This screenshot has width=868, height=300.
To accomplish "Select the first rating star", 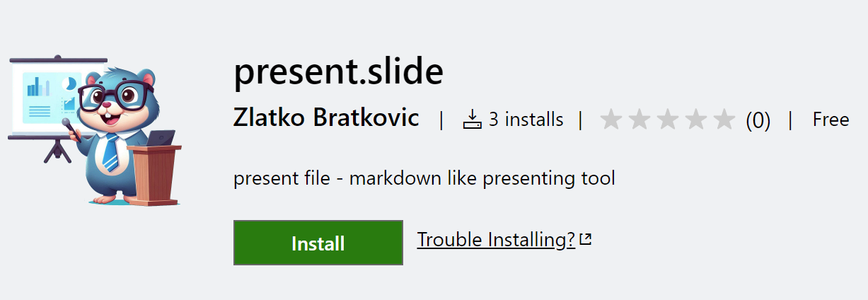I will point(611,120).
